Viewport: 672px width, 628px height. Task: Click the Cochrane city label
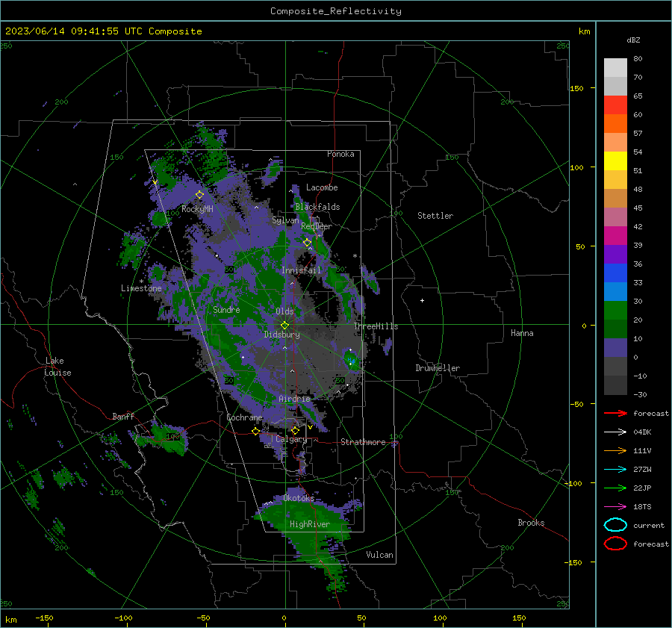pyautogui.click(x=244, y=417)
